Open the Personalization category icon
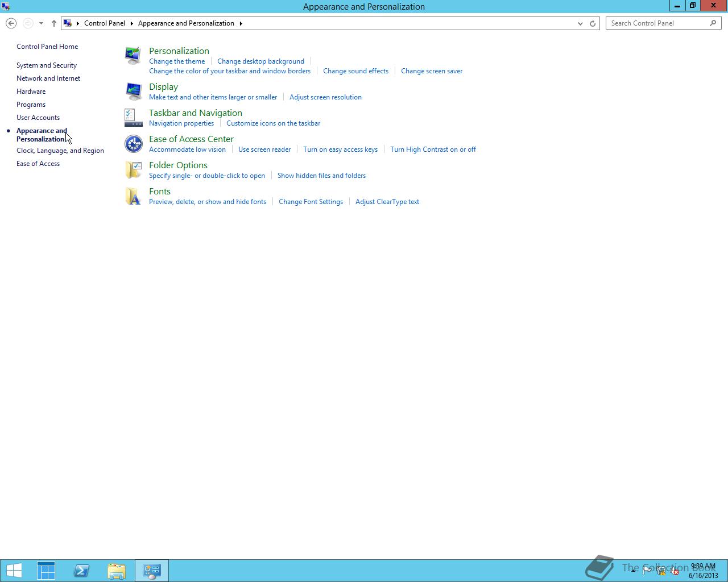This screenshot has width=728, height=582. 133,55
